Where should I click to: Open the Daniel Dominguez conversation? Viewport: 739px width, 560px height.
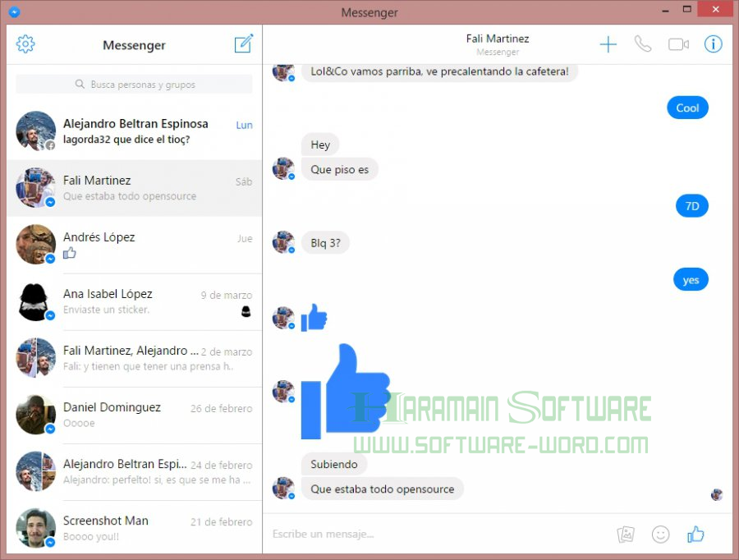click(x=135, y=415)
